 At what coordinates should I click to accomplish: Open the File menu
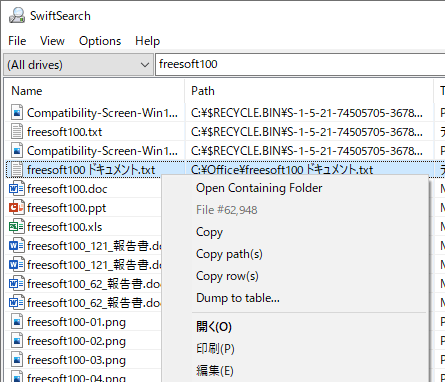pyautogui.click(x=17, y=41)
